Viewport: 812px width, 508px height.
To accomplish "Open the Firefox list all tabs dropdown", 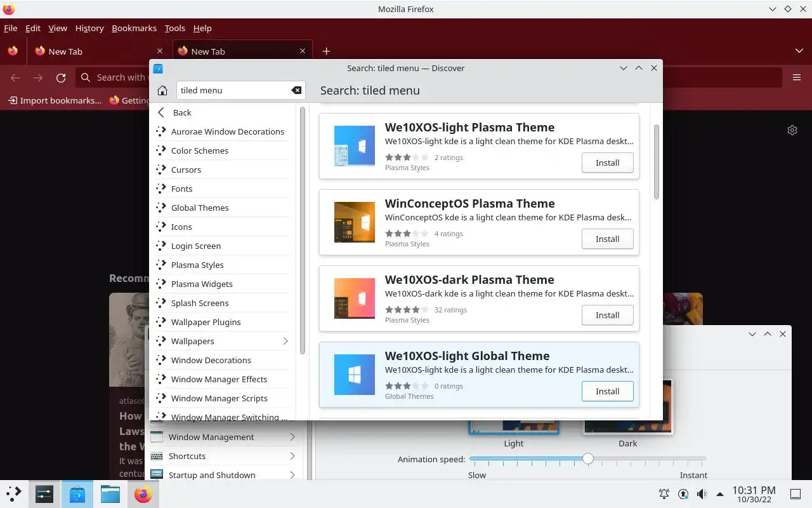I will pos(799,51).
